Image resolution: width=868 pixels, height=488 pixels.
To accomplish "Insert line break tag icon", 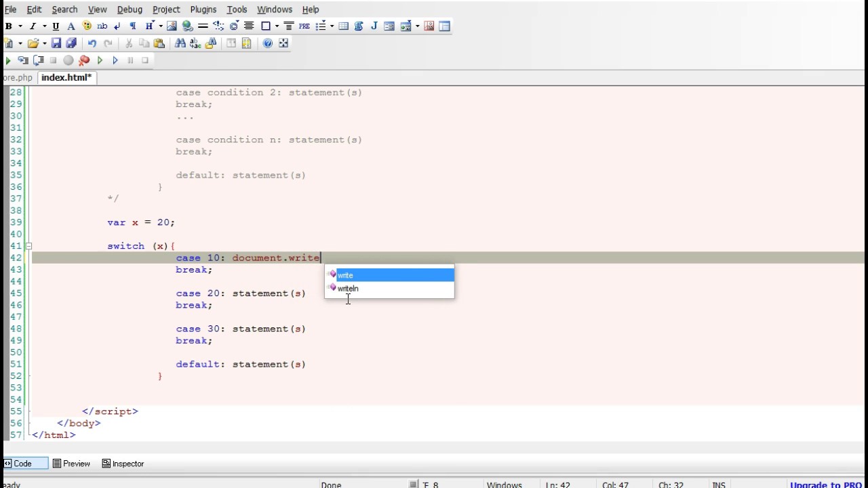I will click(x=117, y=26).
